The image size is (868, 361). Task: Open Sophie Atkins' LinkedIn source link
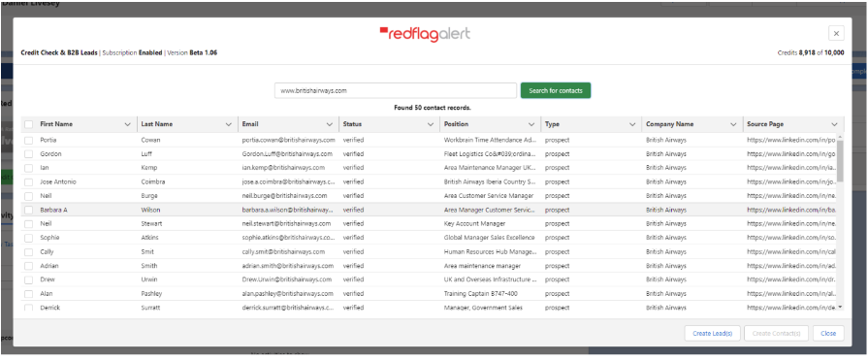(790, 238)
